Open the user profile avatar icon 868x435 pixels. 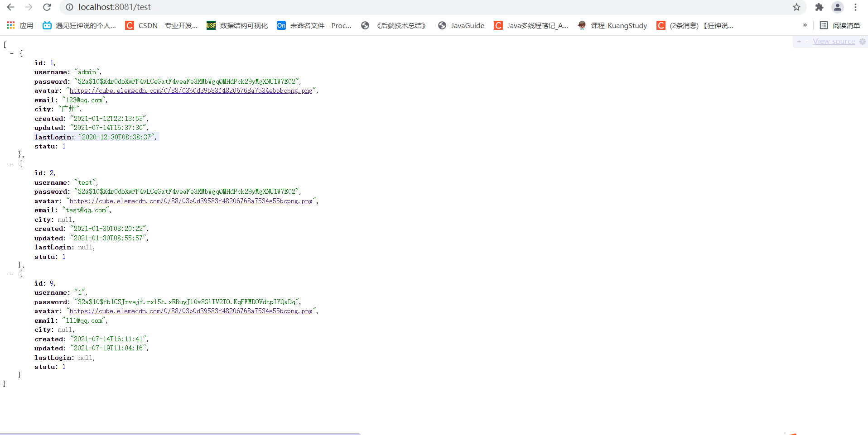(837, 7)
